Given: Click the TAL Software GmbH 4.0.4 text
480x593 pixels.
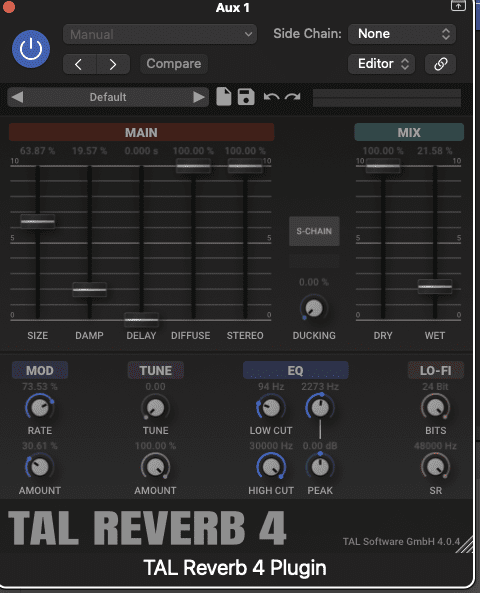Looking at the screenshot, I should point(401,542).
